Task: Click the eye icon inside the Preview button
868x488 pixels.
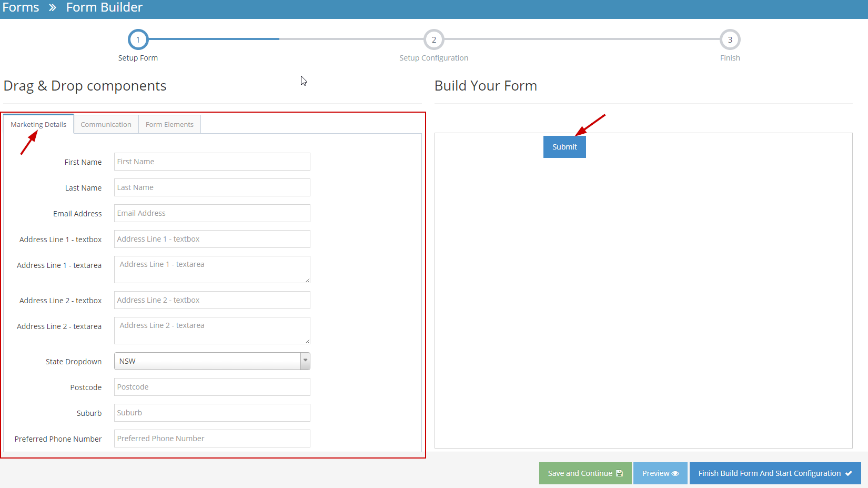Action: (x=675, y=473)
